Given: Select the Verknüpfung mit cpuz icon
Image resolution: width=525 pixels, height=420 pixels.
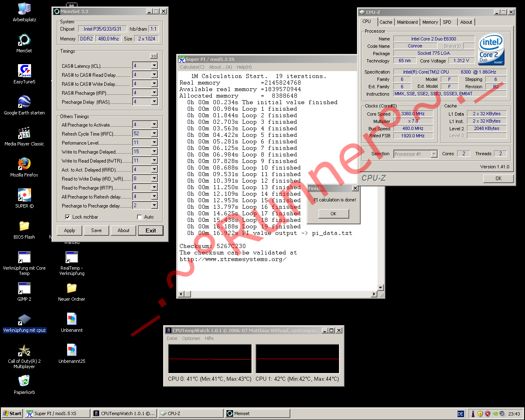Looking at the screenshot, I should click(x=24, y=323).
